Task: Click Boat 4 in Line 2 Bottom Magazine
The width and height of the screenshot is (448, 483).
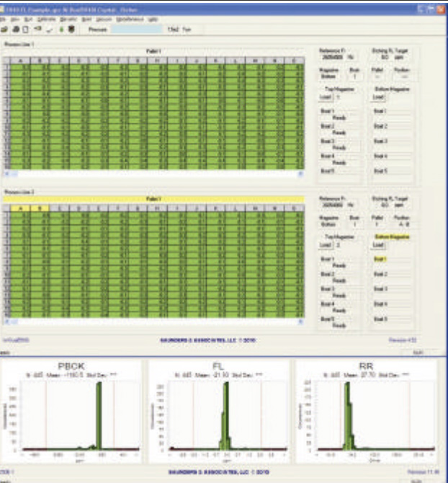Action: [380, 303]
